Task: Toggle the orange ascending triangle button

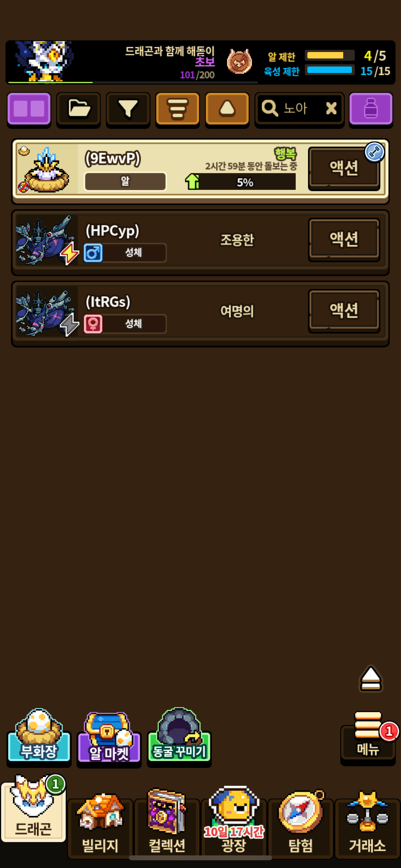Action: coord(227,109)
